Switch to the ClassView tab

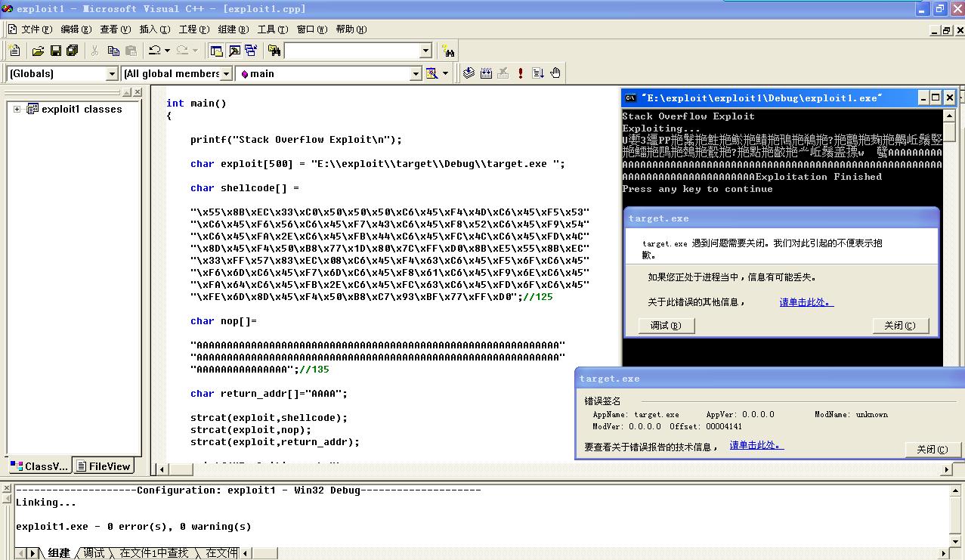[x=39, y=466]
